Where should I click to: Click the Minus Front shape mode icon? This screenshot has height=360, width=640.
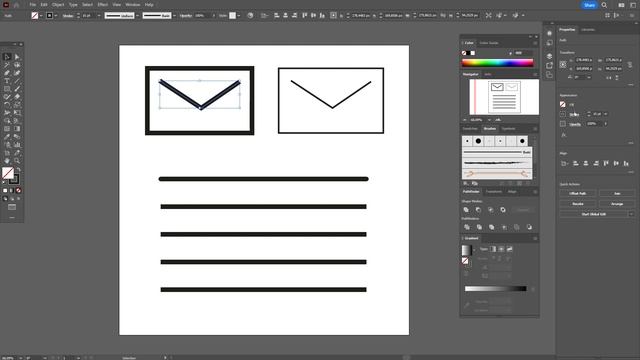[x=478, y=210]
